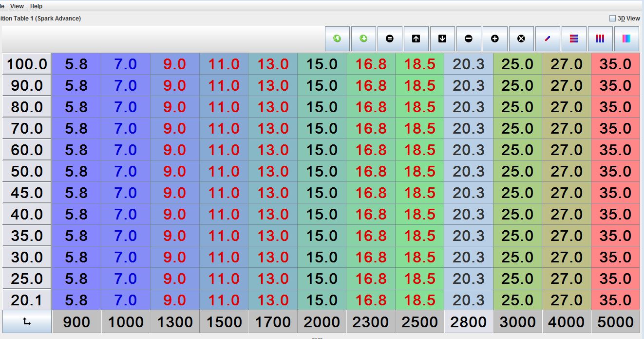Enable the 3D View checkbox
Image resolution: width=644 pixels, height=339 pixels.
(x=612, y=19)
